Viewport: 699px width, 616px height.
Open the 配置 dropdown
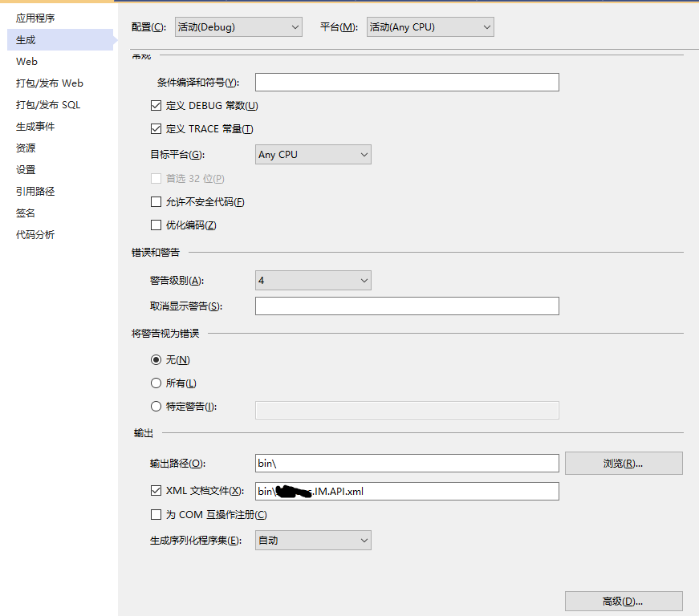tap(238, 26)
